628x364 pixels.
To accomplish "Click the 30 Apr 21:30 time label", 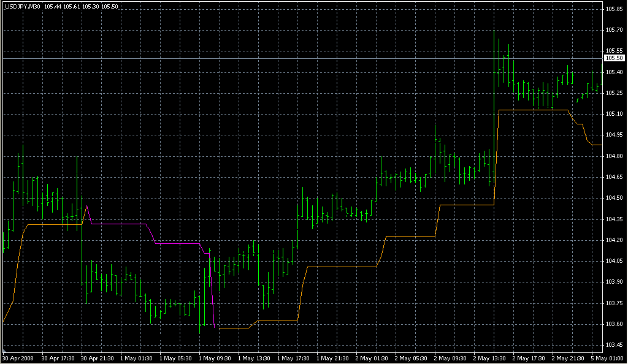I will click(x=98, y=358).
